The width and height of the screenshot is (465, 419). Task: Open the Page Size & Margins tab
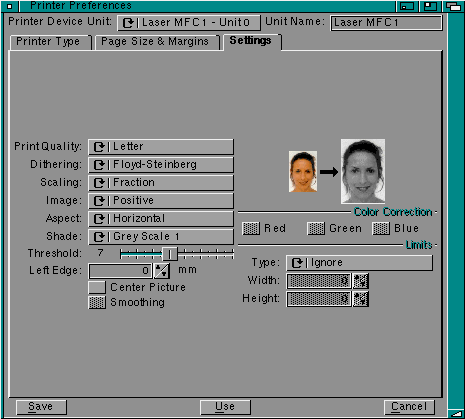[157, 42]
